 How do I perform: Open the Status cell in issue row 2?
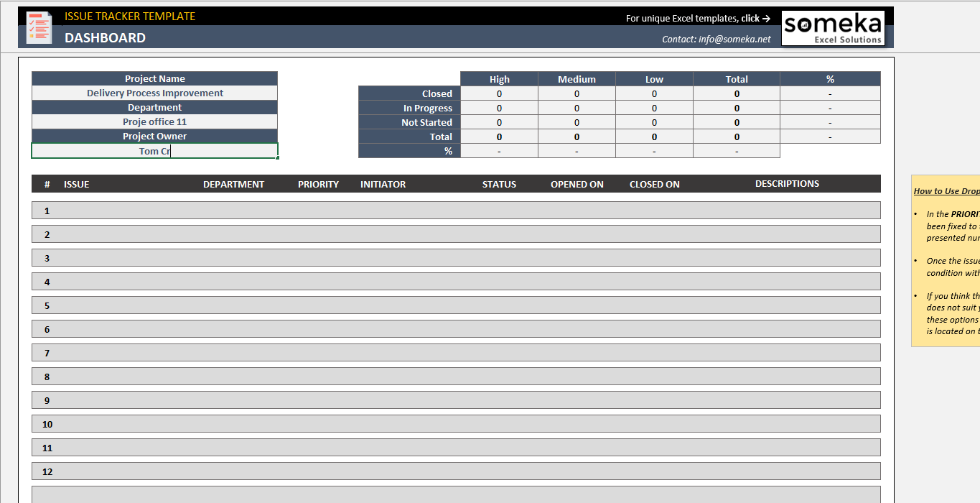(x=499, y=234)
